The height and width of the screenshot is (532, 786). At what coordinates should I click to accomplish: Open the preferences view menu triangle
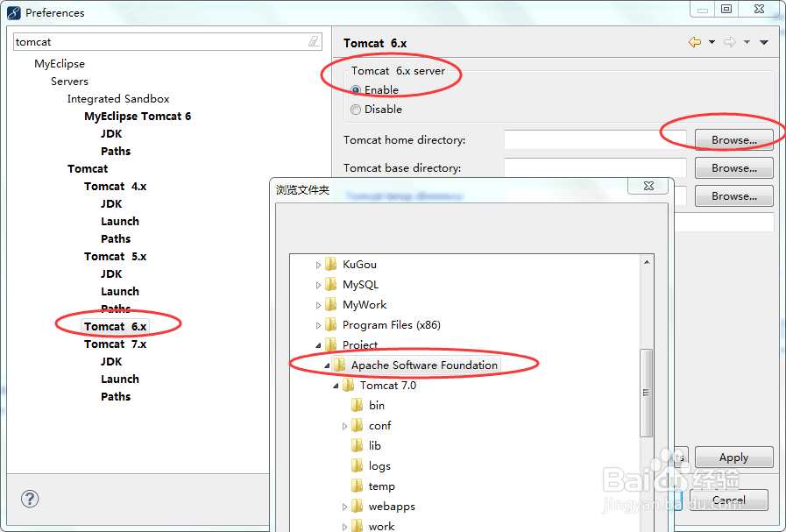pos(764,43)
